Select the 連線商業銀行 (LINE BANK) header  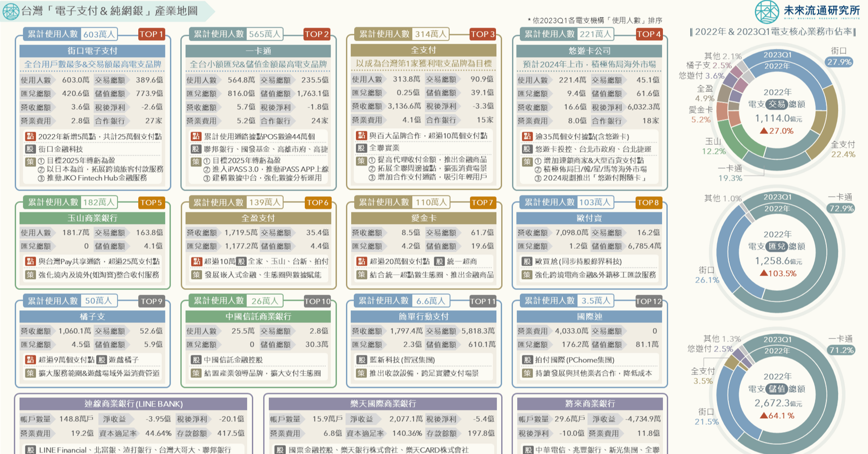click(133, 404)
